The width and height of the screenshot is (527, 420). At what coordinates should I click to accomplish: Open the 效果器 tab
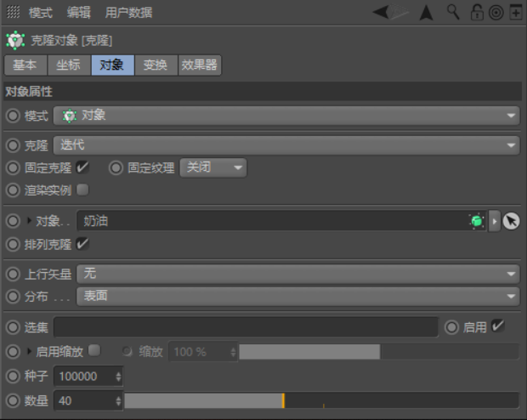199,65
